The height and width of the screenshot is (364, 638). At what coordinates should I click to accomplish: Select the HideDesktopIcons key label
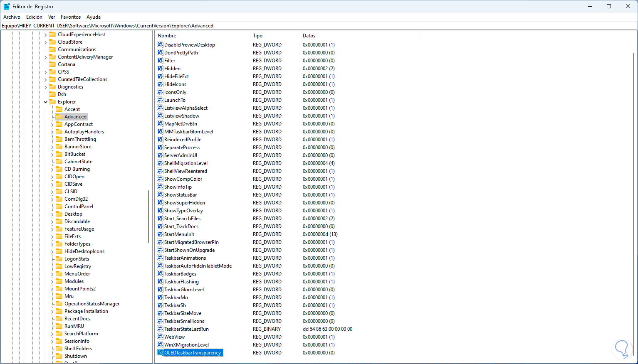click(x=84, y=251)
